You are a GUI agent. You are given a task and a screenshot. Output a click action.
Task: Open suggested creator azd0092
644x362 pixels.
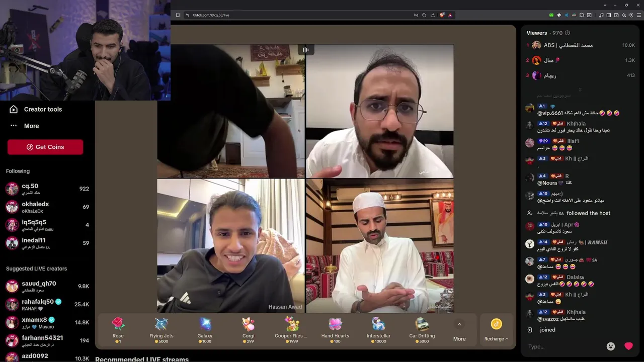[47, 356]
